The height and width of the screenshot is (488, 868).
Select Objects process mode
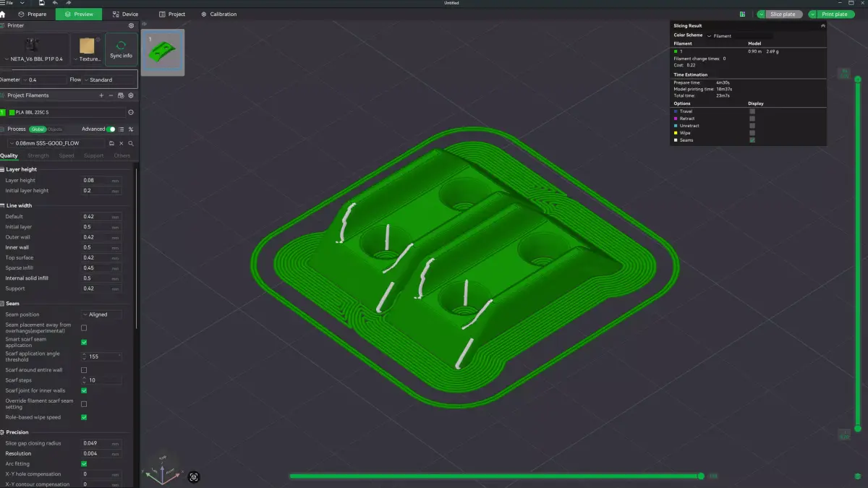coord(54,129)
